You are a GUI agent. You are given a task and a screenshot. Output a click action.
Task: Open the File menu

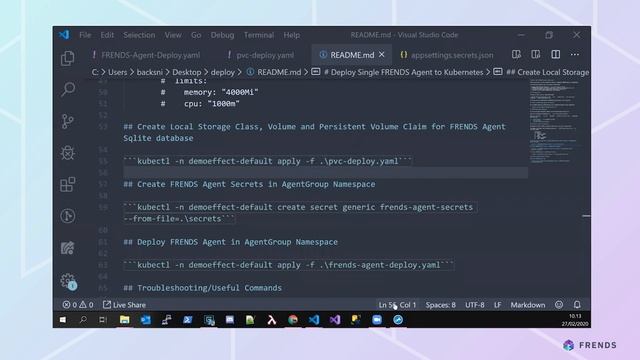[x=85, y=35]
